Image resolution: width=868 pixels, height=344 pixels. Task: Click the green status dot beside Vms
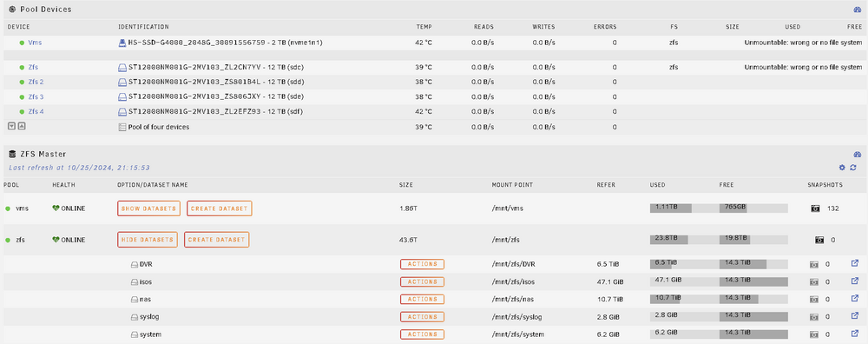(x=23, y=43)
